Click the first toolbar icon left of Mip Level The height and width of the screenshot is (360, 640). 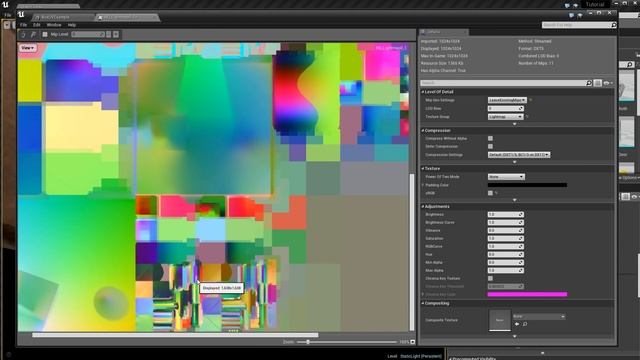point(23,35)
